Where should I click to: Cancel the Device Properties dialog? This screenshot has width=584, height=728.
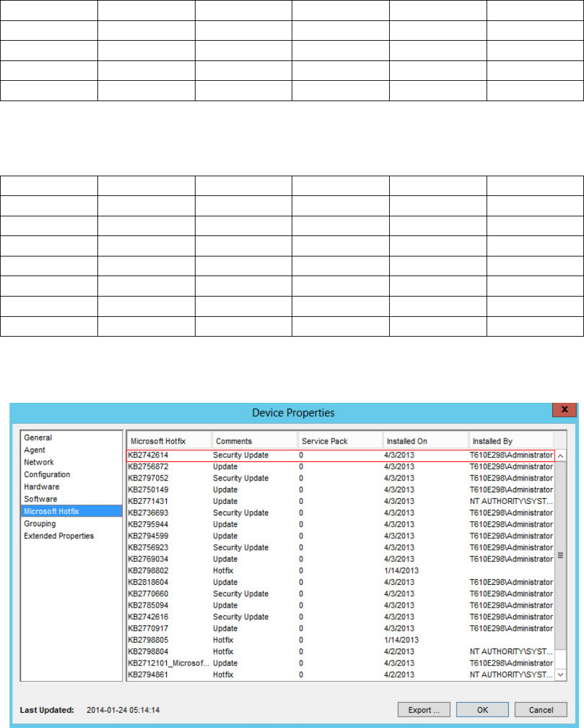[541, 710]
